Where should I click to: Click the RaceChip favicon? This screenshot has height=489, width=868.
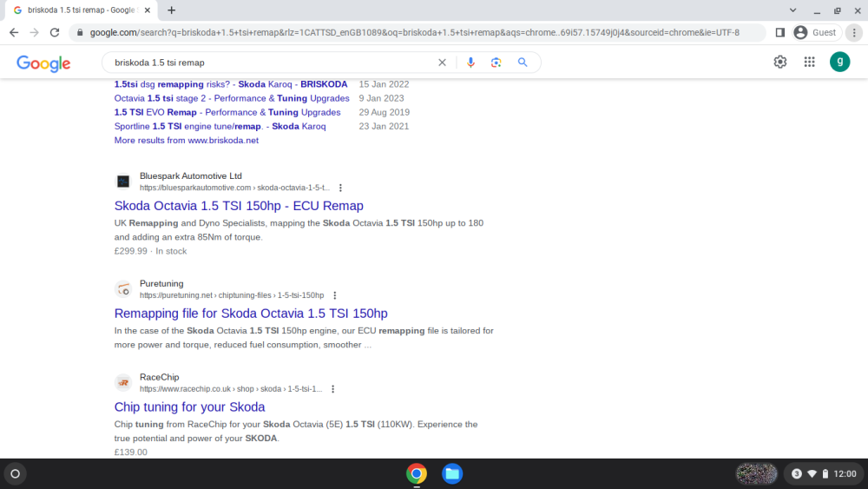point(123,382)
